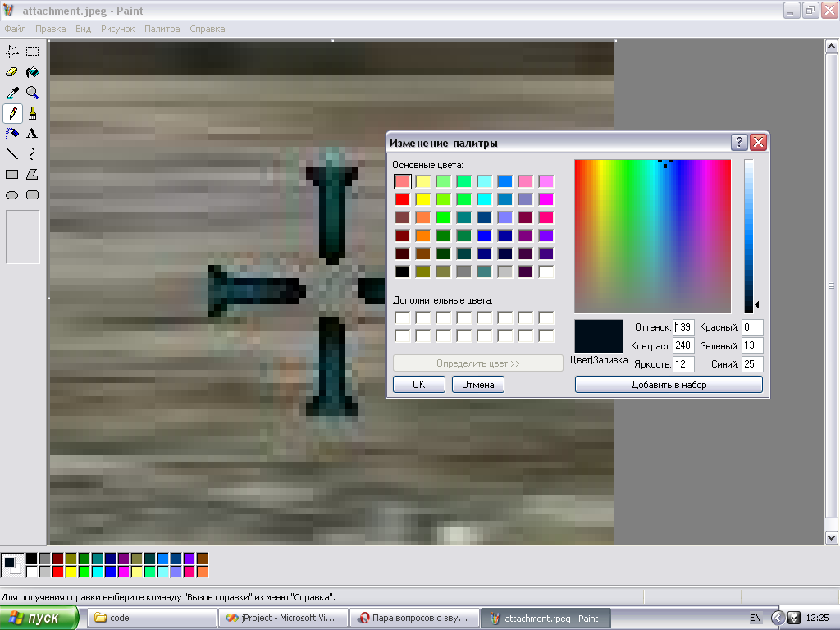Viewport: 840px width, 630px height.
Task: Click the dialog help question mark button
Action: coord(739,143)
